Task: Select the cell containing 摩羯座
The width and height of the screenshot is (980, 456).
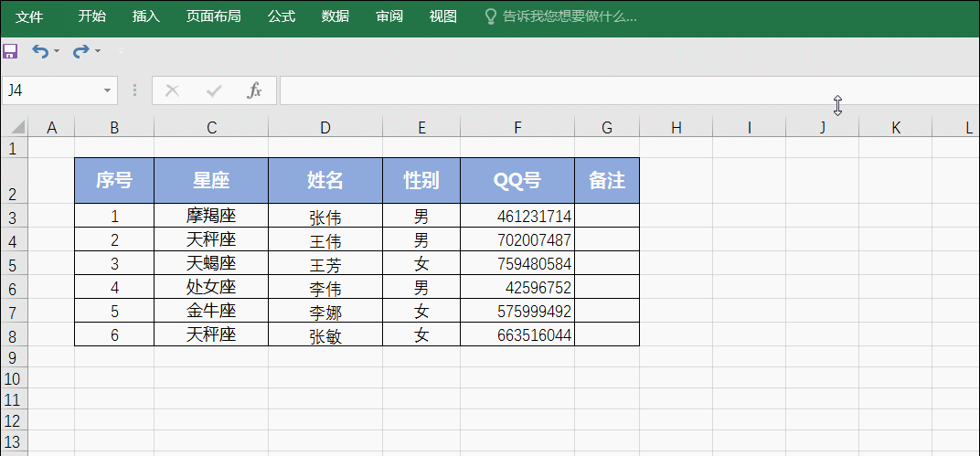Action: click(x=211, y=217)
